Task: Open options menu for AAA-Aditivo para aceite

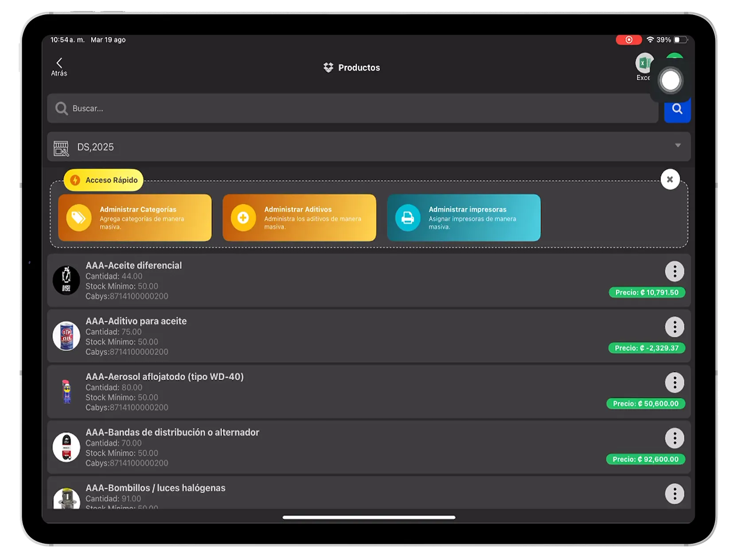Action: [x=675, y=327]
